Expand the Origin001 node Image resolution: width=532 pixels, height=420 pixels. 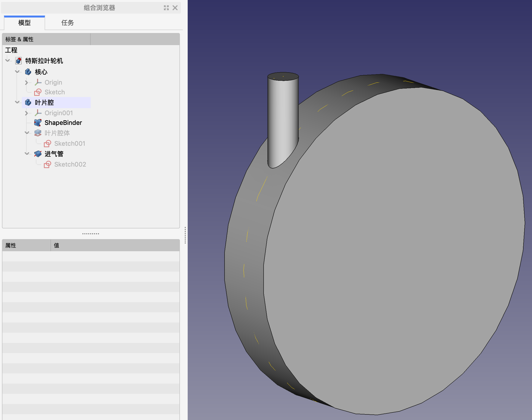pyautogui.click(x=26, y=113)
